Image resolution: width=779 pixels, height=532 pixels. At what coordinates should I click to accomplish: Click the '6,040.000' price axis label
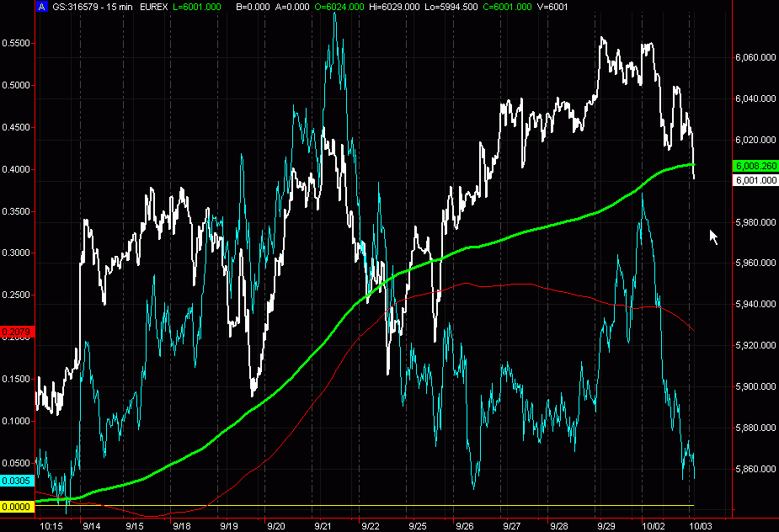755,98
